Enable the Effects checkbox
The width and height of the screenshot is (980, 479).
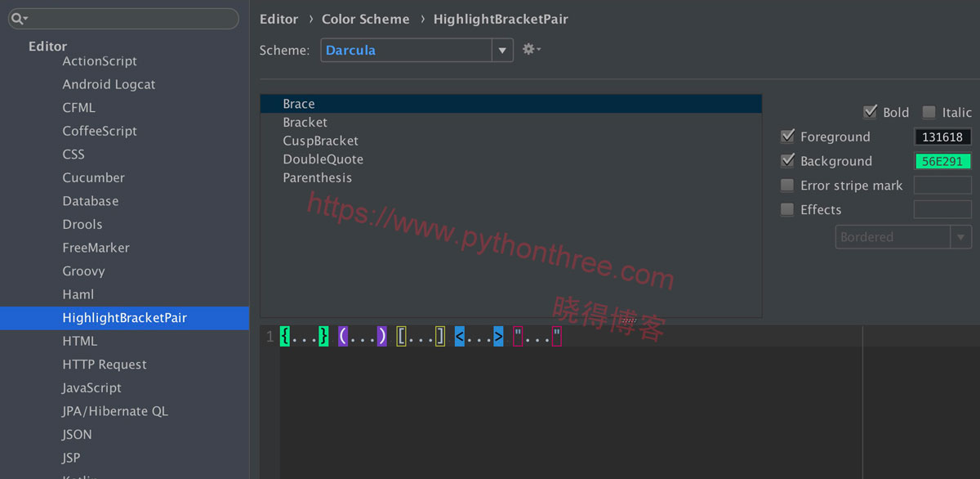tap(787, 209)
